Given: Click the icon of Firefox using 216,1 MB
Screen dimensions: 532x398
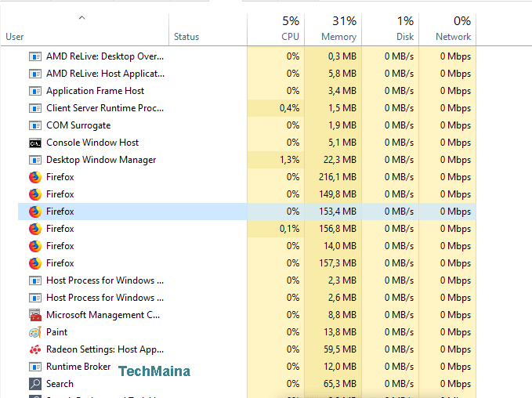Looking at the screenshot, I should tap(35, 177).
